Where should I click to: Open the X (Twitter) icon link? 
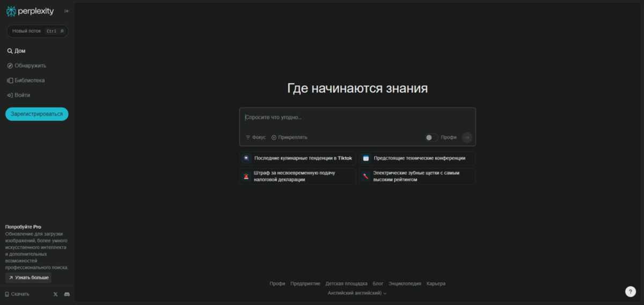(56, 294)
